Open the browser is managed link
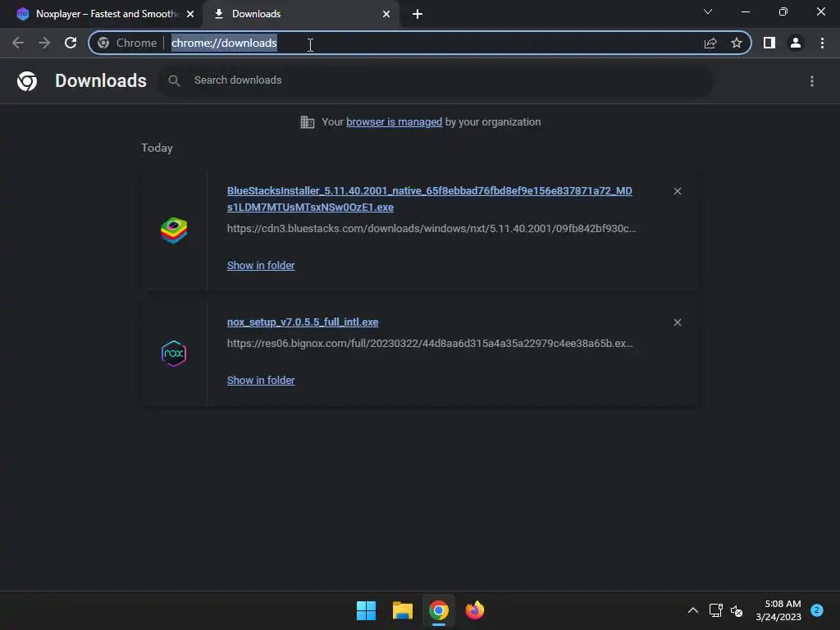The height and width of the screenshot is (630, 840). click(x=395, y=121)
